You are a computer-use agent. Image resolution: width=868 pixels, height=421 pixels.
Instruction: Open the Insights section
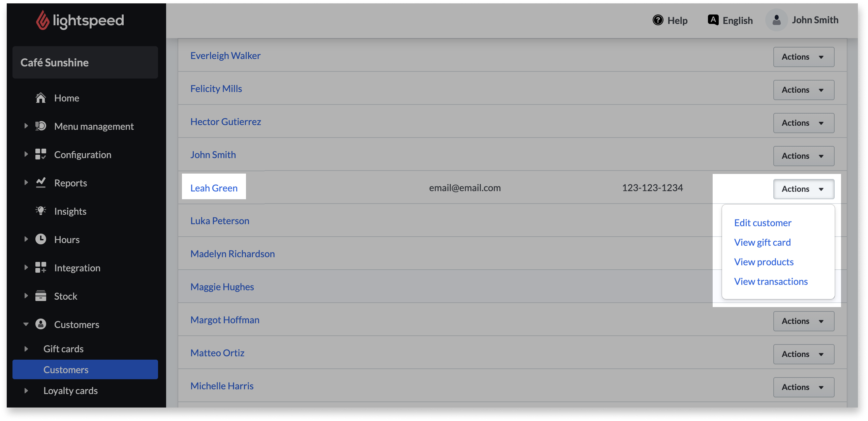tap(70, 211)
